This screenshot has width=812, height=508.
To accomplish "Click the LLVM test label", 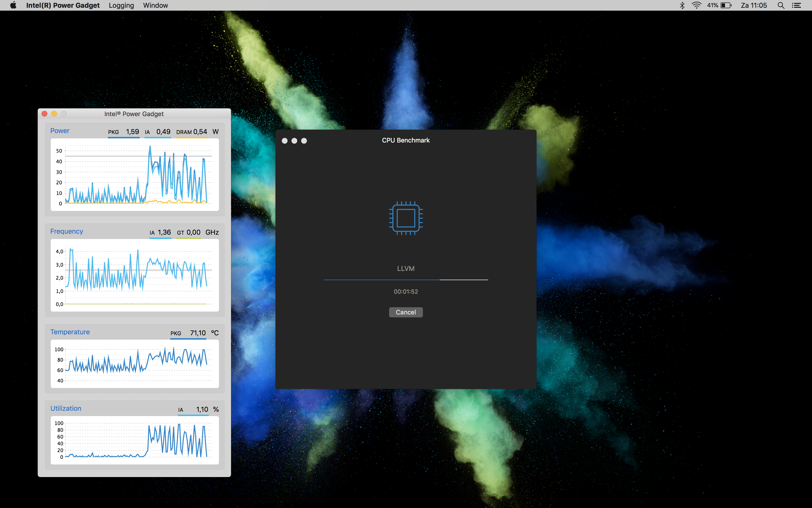I will [406, 269].
